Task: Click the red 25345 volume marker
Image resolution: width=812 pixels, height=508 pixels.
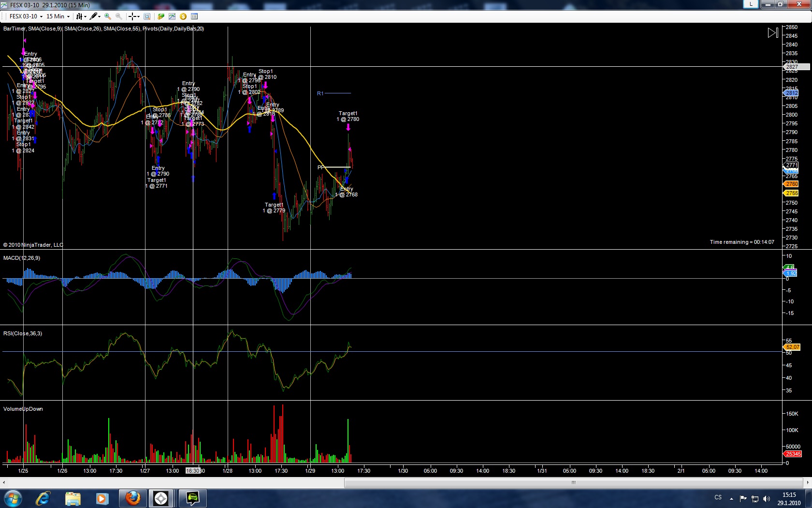Action: click(x=793, y=454)
